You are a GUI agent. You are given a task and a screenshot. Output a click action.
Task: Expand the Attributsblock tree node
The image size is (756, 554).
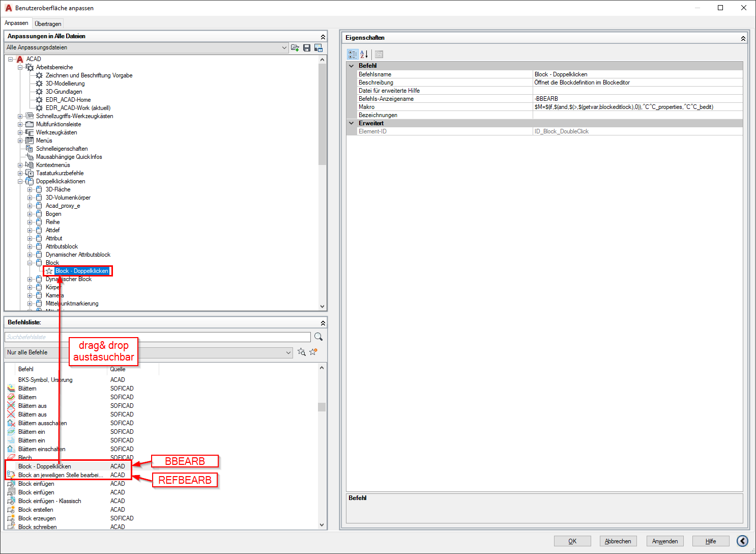tap(30, 246)
